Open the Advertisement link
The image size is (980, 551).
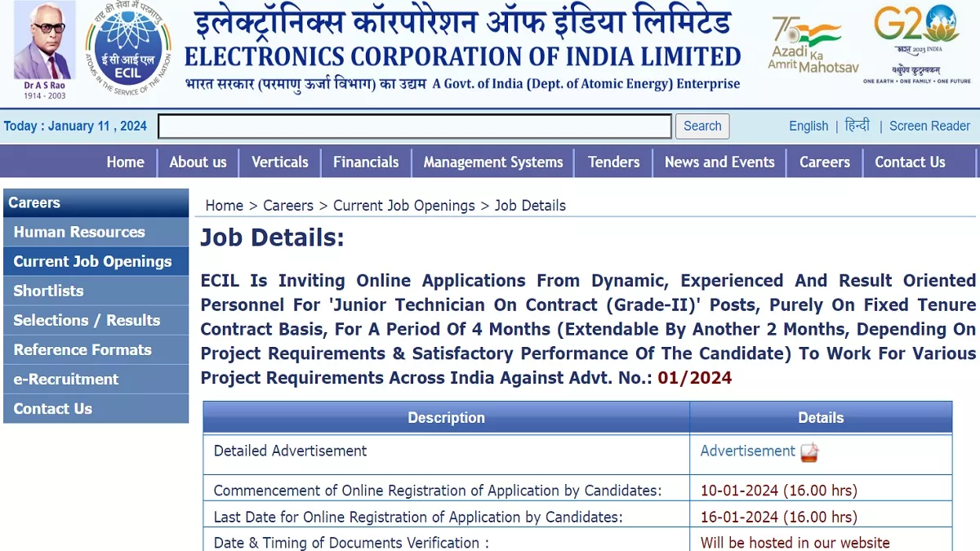[747, 451]
